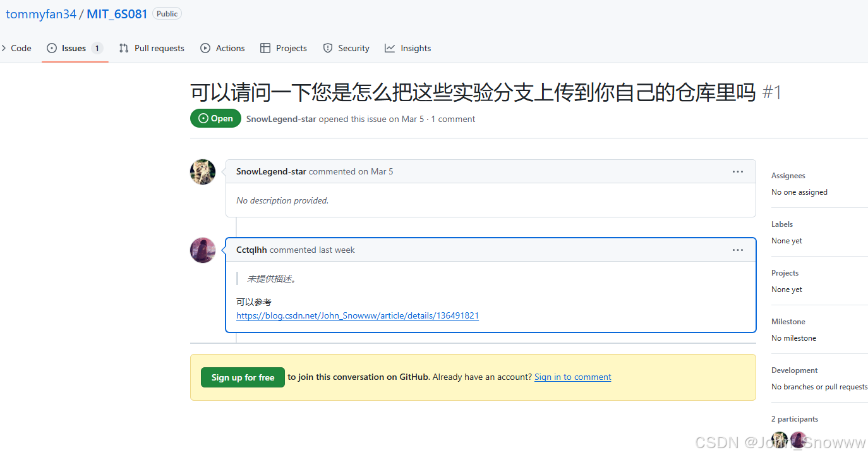Click the first participant avatar in sidebar

point(779,439)
